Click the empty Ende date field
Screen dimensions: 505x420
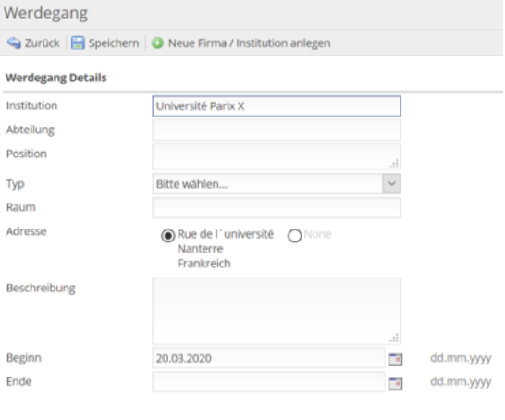tap(268, 382)
